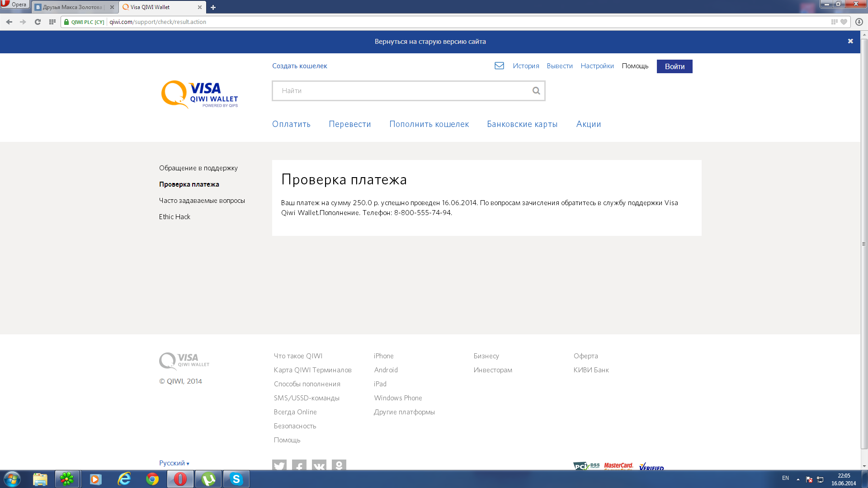
Task: Click Вернуться на старую версию сайта
Action: (430, 42)
